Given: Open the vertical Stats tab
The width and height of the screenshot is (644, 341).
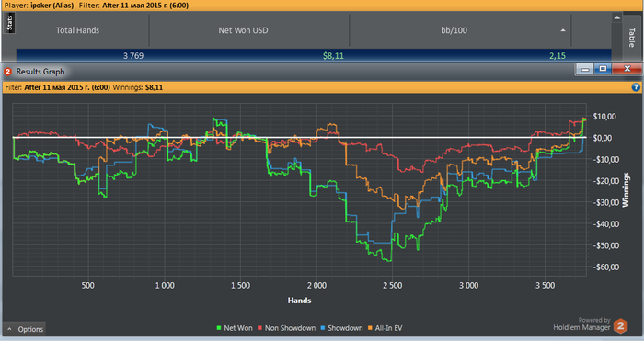Looking at the screenshot, I should (x=10, y=23).
